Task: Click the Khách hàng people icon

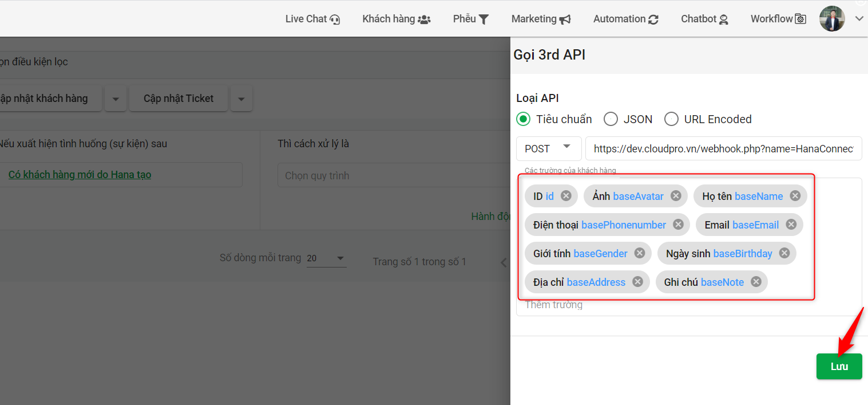Action: 424,19
